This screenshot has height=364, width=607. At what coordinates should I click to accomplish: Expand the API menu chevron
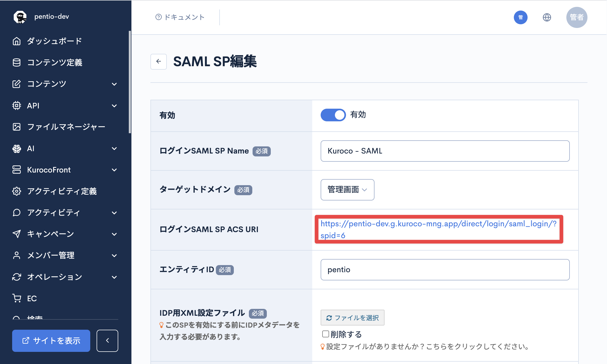(x=114, y=106)
